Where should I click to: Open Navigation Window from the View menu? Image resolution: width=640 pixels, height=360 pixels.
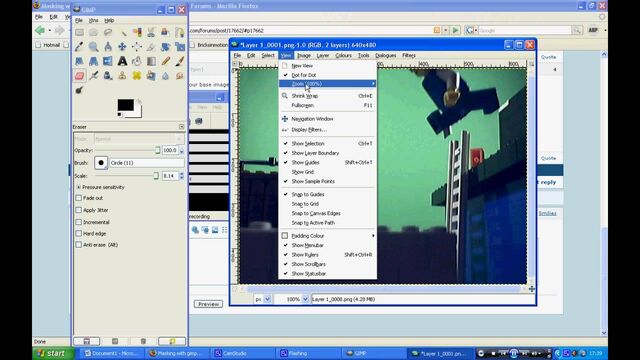pos(327,119)
